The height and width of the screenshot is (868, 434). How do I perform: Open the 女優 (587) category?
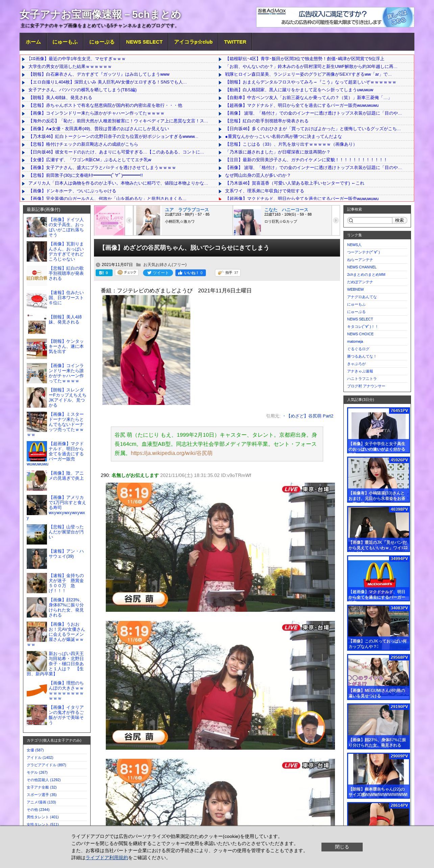[x=35, y=750]
